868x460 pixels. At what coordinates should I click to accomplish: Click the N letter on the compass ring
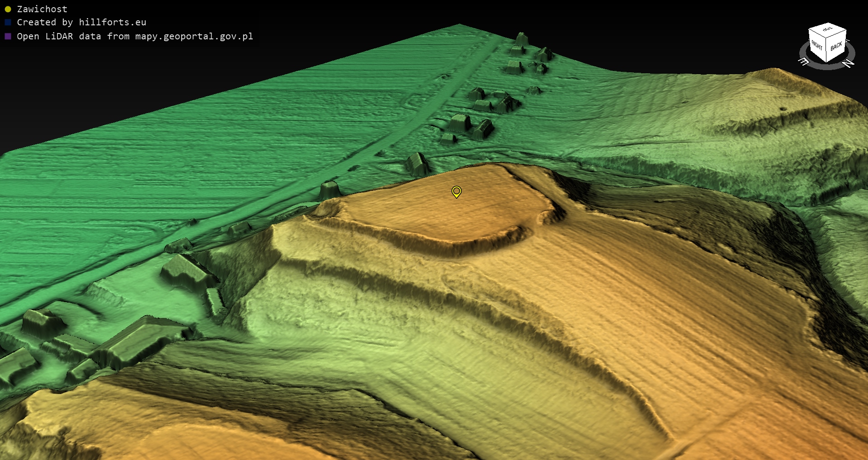pyautogui.click(x=849, y=63)
